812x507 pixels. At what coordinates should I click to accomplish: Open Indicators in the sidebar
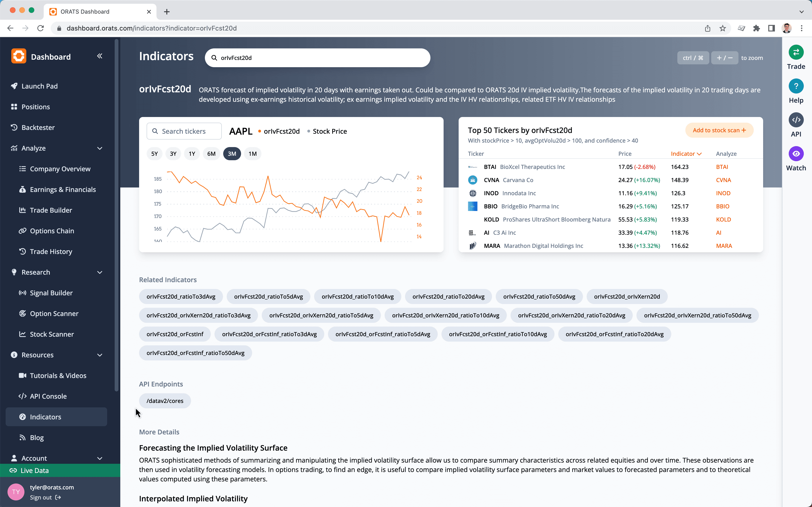[56, 417]
